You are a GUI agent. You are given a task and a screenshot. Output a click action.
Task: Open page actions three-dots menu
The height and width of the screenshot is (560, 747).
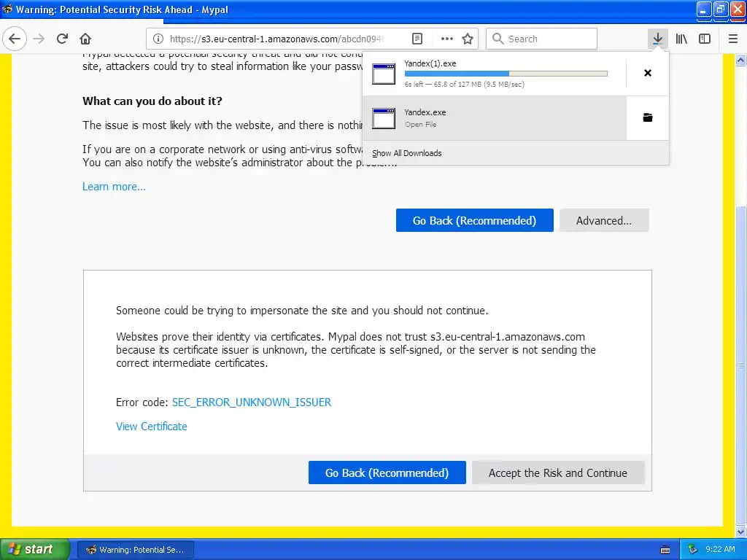coord(447,39)
